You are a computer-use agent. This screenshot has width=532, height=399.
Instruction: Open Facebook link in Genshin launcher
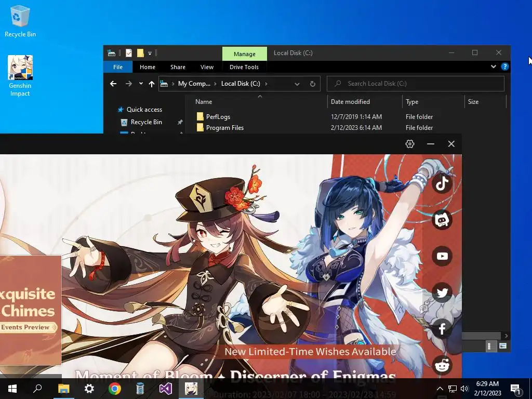[442, 329]
